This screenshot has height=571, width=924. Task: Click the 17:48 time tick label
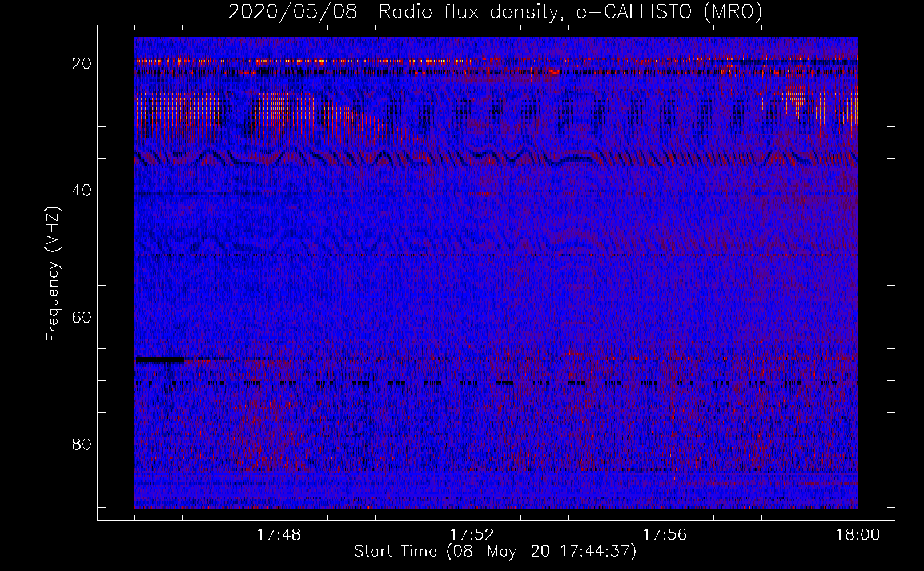(x=279, y=535)
